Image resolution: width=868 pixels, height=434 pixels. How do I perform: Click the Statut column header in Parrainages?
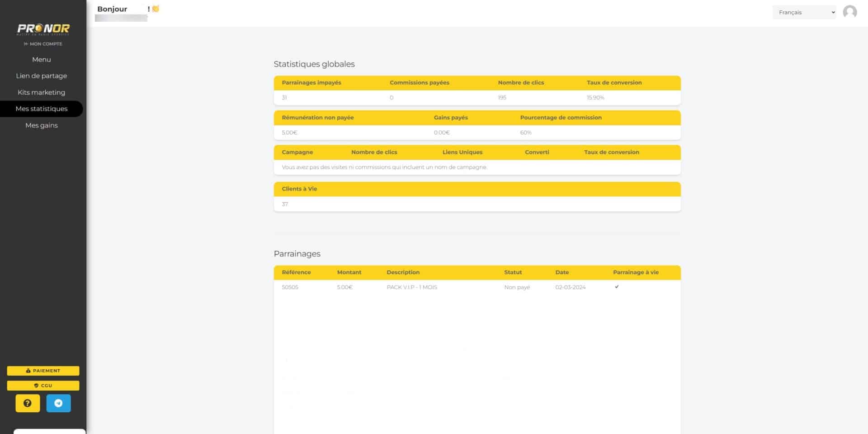513,272
